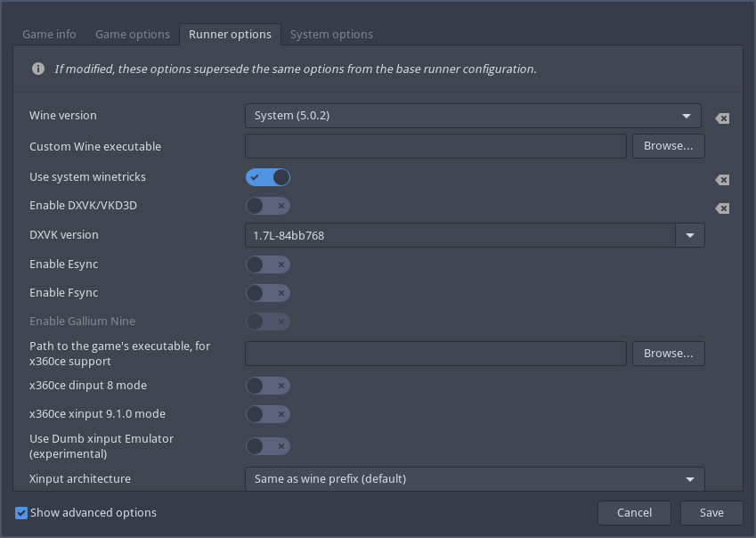The width and height of the screenshot is (756, 538).
Task: Uncheck Show advanced options
Action: pyautogui.click(x=21, y=513)
